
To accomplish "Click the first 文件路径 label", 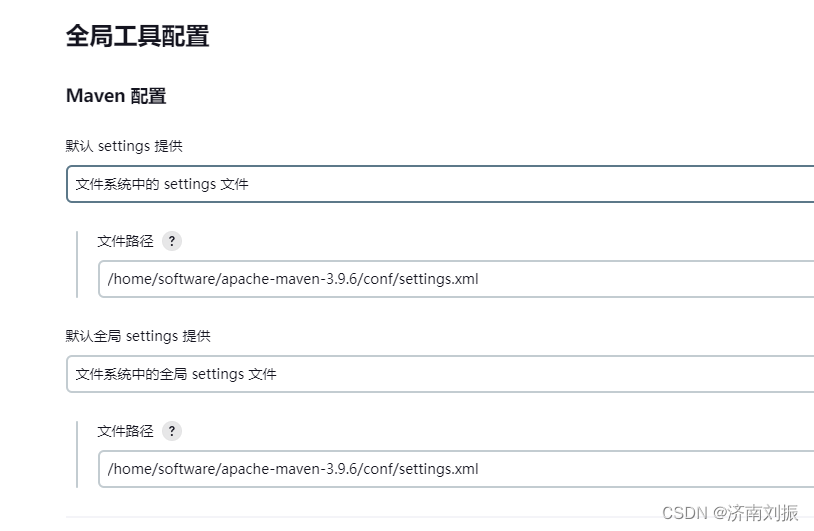I will click(126, 241).
